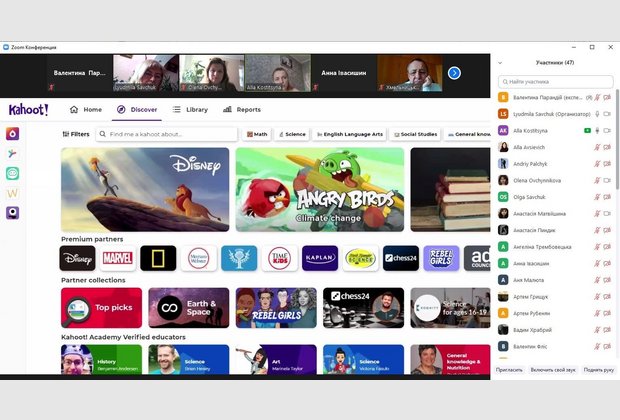Open the colorful star sidebar icon

(x=12, y=153)
